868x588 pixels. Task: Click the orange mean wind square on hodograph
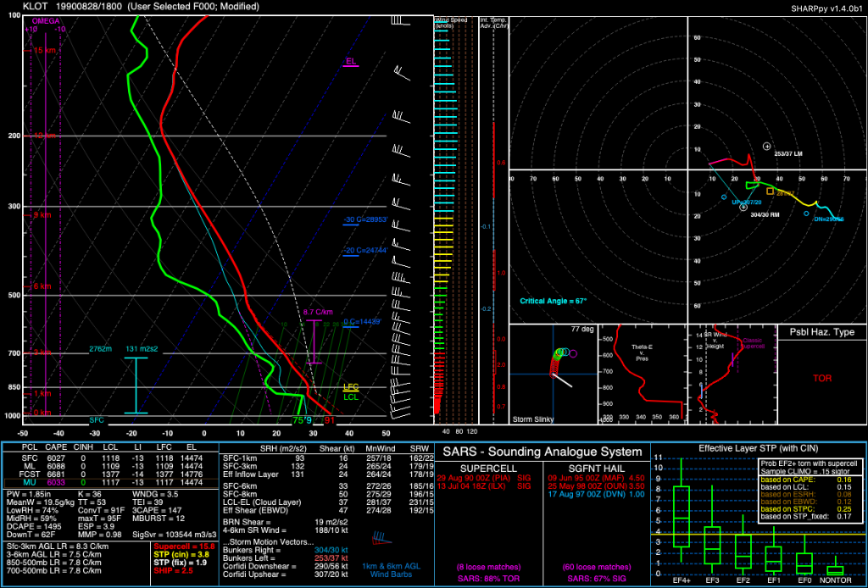pyautogui.click(x=770, y=191)
